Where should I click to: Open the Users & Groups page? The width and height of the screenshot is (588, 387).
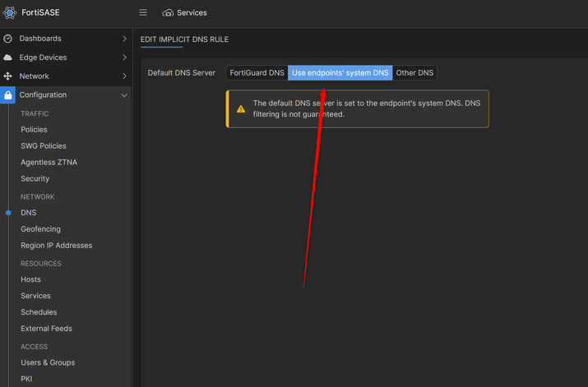[x=48, y=362]
